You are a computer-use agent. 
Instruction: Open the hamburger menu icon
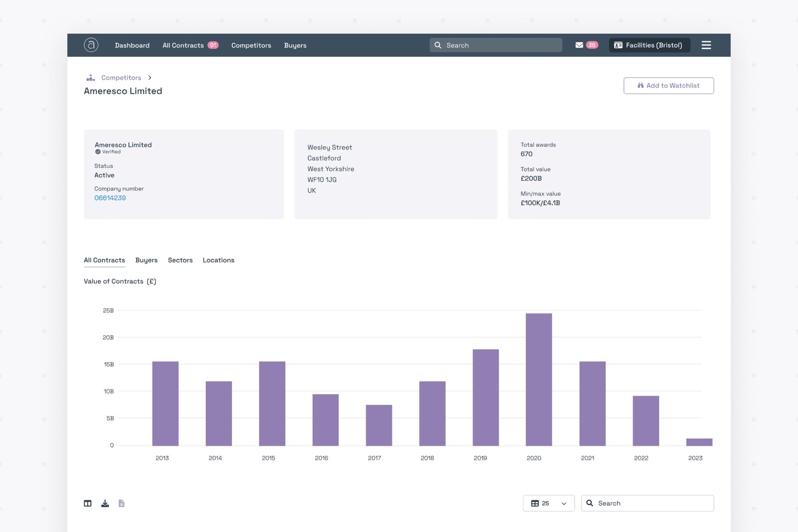[x=706, y=45]
